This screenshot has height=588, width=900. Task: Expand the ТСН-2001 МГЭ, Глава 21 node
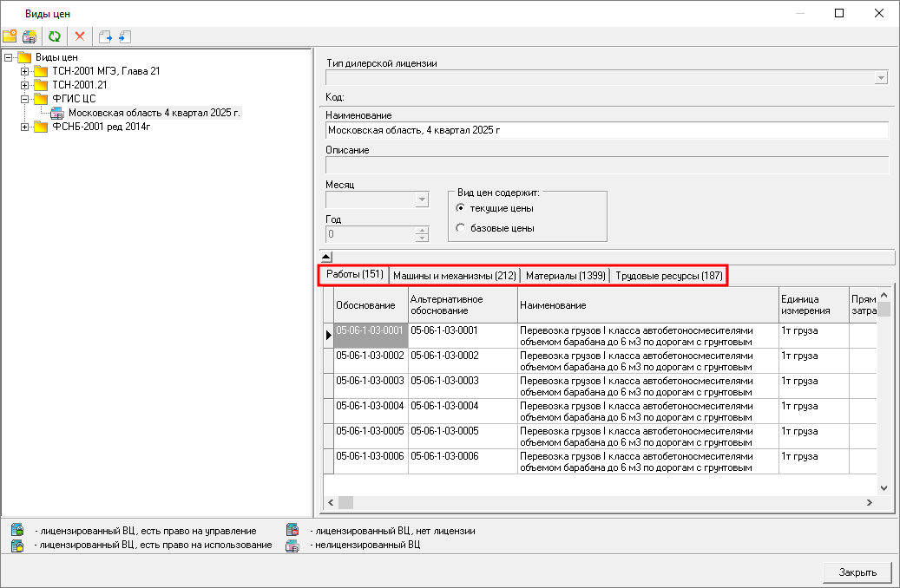click(x=25, y=71)
